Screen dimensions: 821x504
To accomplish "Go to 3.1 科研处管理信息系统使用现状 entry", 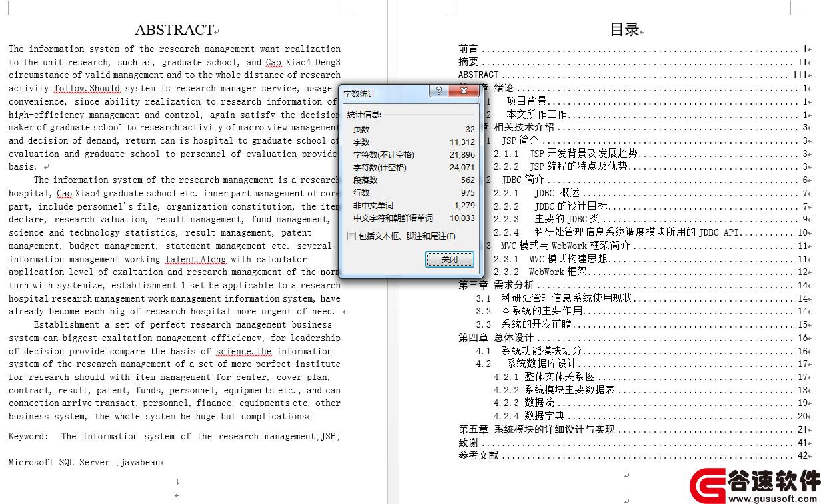I will (642, 298).
